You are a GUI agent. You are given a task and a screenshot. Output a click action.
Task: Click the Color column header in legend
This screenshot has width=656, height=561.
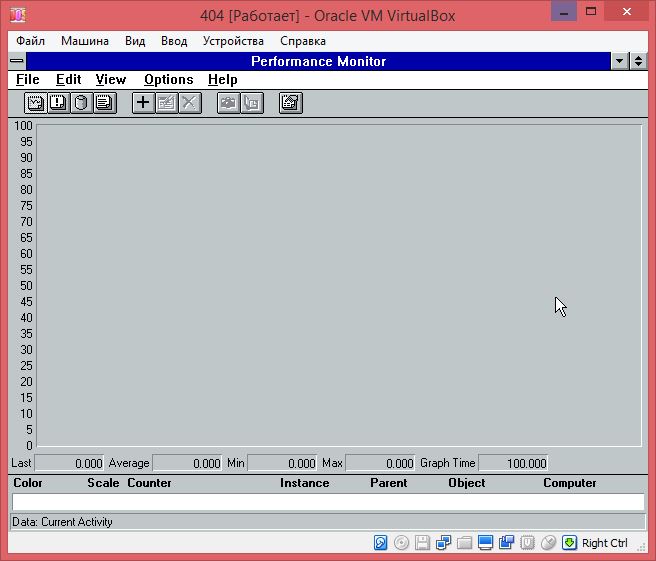coord(28,483)
